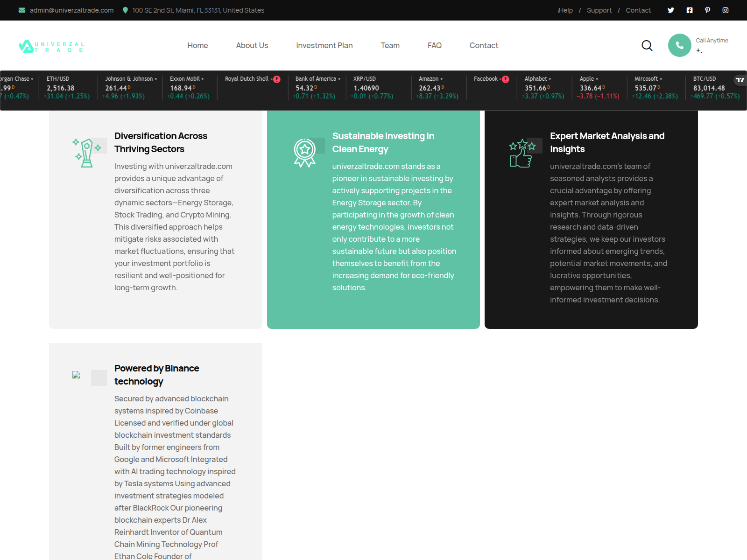Click the email envelope icon in top bar

[22, 10]
